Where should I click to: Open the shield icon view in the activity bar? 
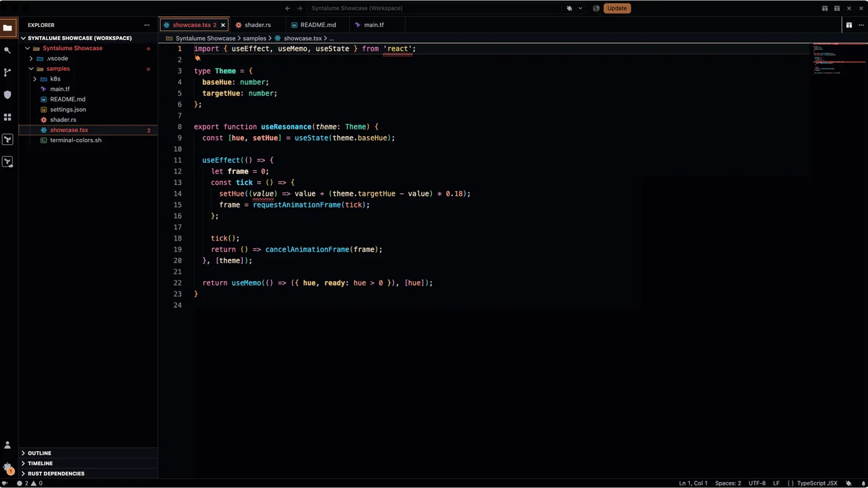pos(7,95)
